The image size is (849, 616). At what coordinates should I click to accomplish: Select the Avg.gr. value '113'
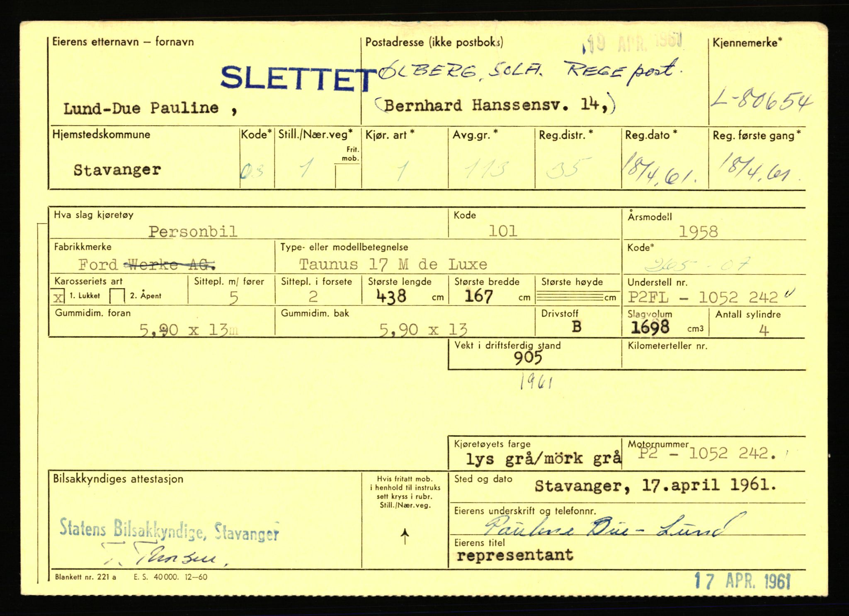(486, 169)
